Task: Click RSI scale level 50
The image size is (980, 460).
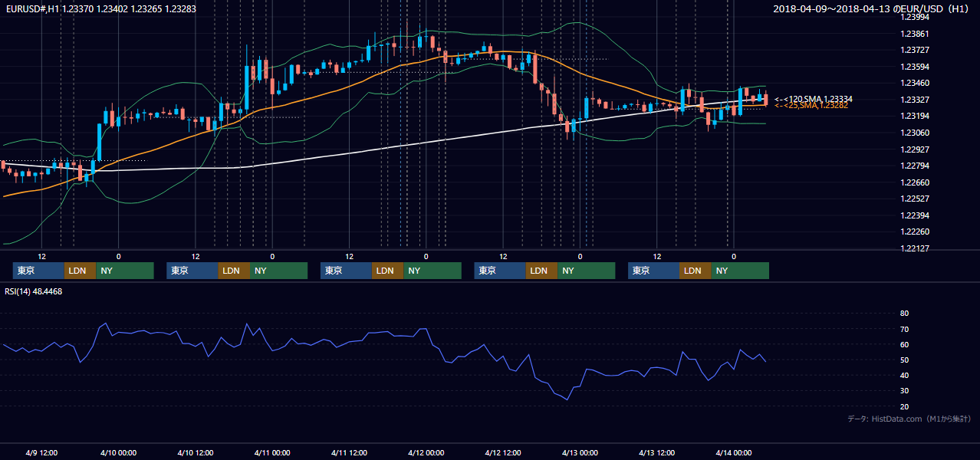Action: pos(904,360)
